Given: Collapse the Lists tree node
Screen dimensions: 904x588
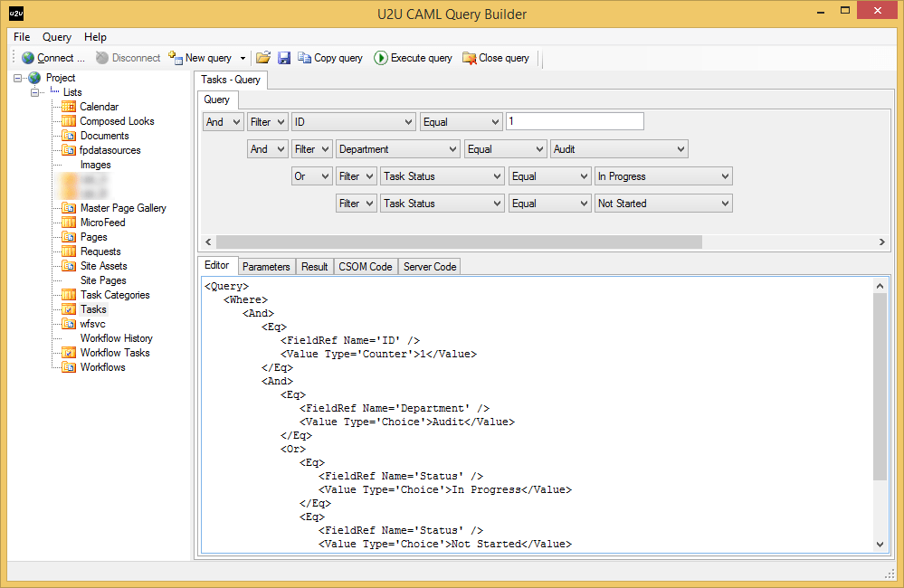Looking at the screenshot, I should pyautogui.click(x=35, y=92).
